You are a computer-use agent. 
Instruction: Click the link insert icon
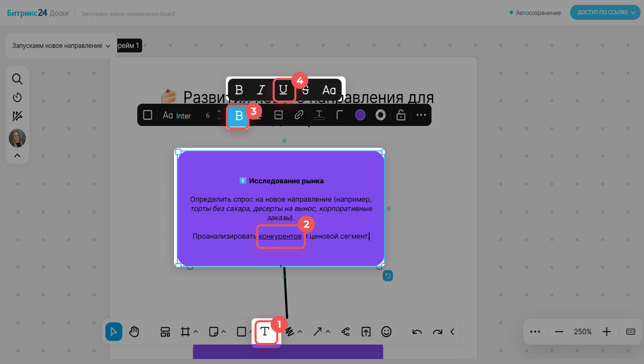pos(299,115)
